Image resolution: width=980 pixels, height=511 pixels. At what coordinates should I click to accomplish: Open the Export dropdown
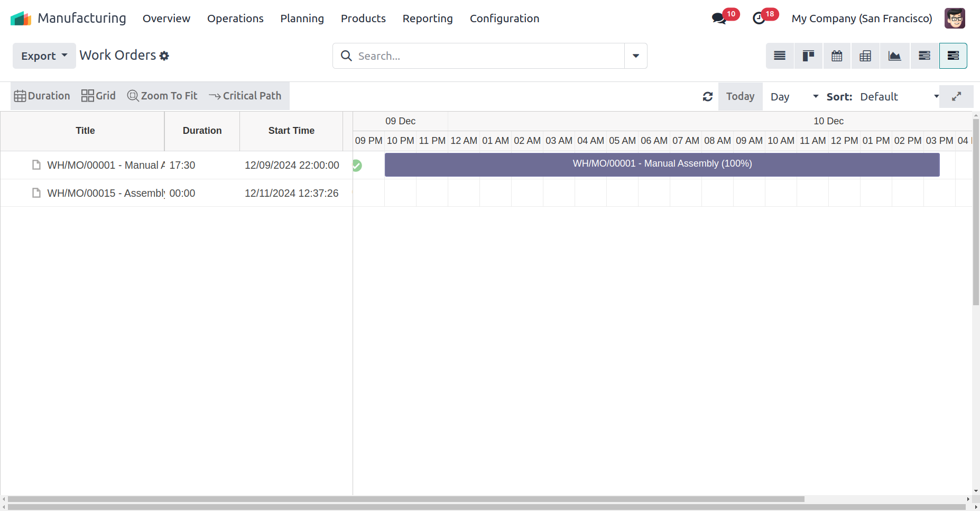click(44, 56)
